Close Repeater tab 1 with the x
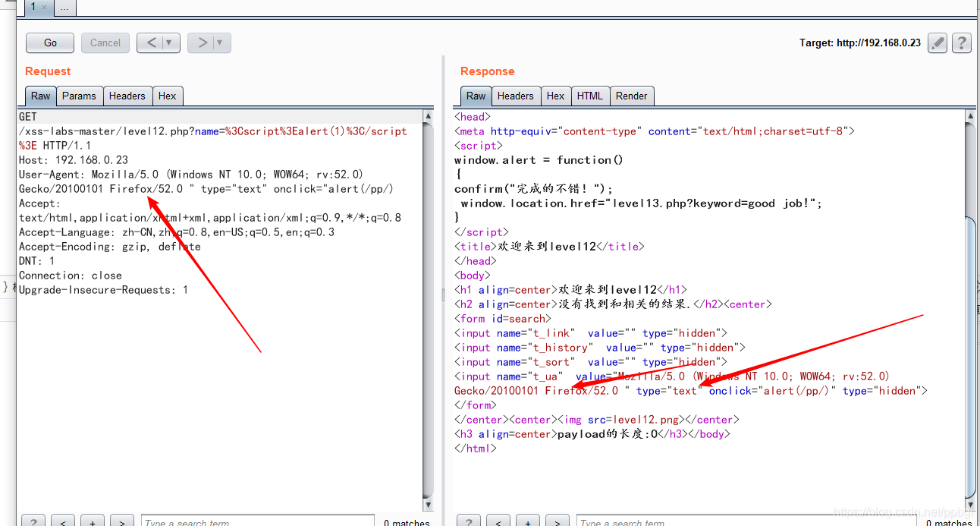The height and width of the screenshot is (526, 980). 44,8
